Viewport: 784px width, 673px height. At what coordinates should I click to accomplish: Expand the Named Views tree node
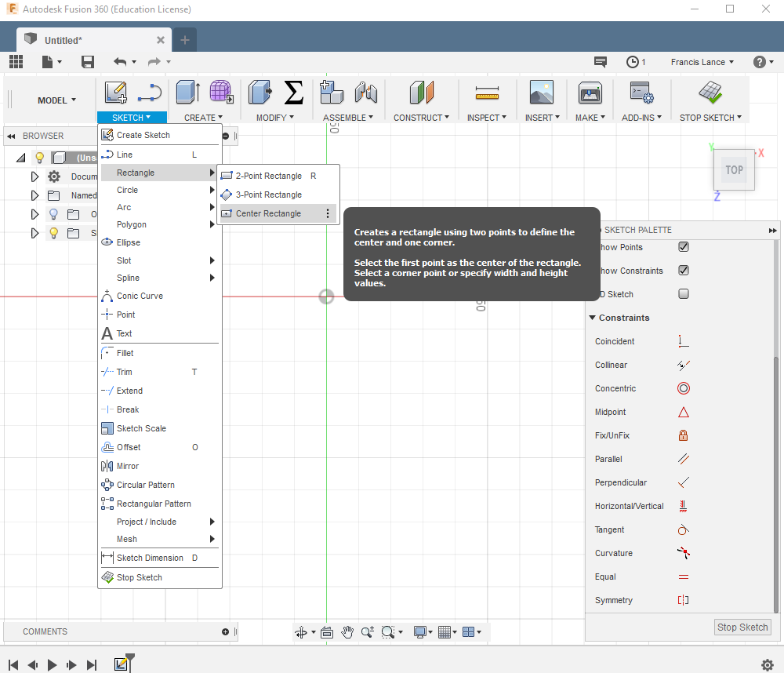tap(34, 195)
